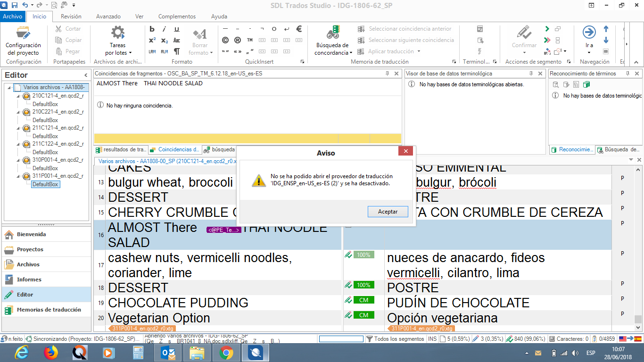Switch to Complementos ribbon tab
Image resolution: width=644 pixels, height=362 pixels.
177,16
